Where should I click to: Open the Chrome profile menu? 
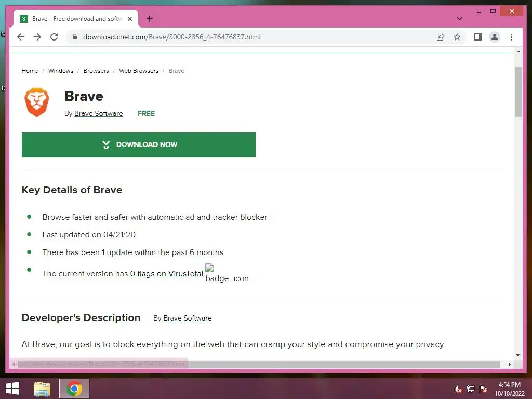coord(495,37)
